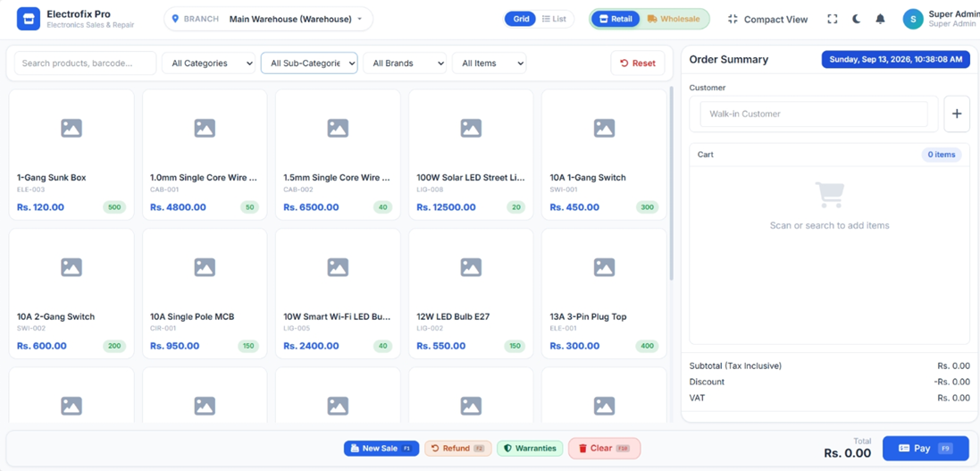Click the Walk-in Customer input field
Image resolution: width=980 pixels, height=471 pixels.
click(814, 114)
